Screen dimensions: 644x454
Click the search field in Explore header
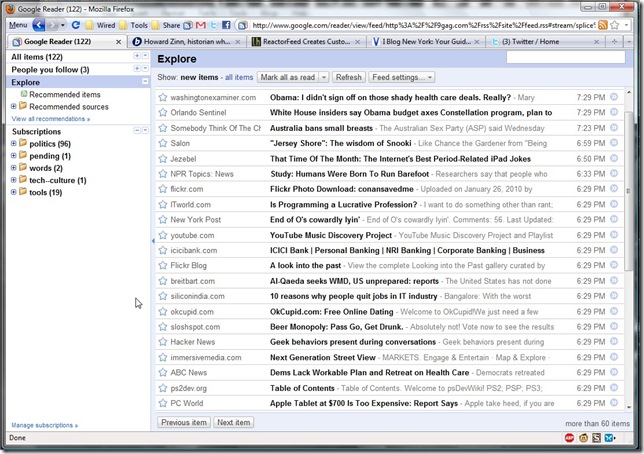[x=566, y=58]
